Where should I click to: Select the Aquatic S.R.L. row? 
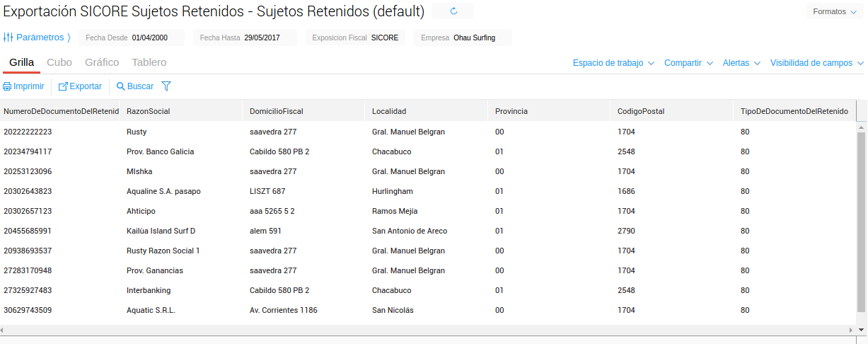tap(151, 310)
